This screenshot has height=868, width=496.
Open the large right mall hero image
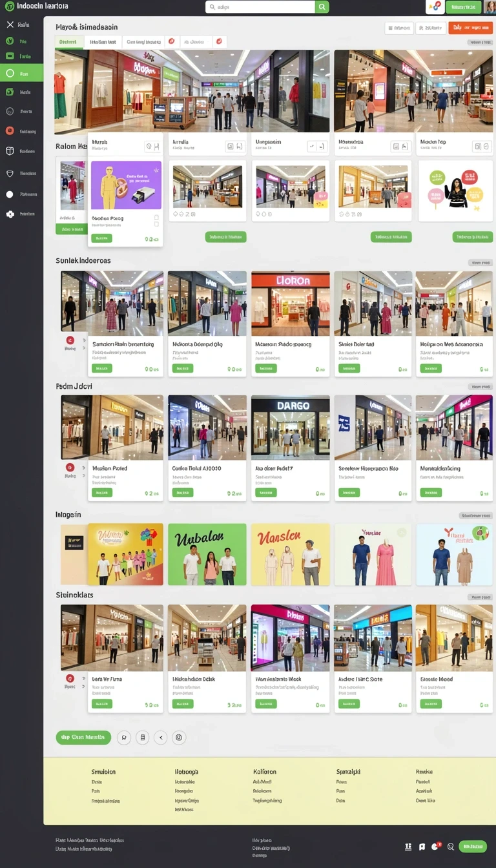[x=413, y=91]
